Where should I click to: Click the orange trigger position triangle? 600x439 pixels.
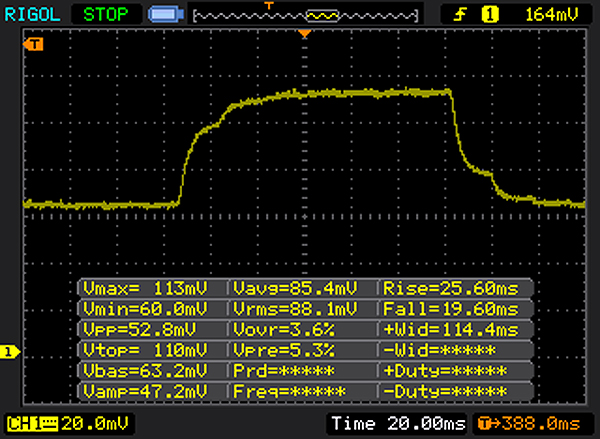306,36
